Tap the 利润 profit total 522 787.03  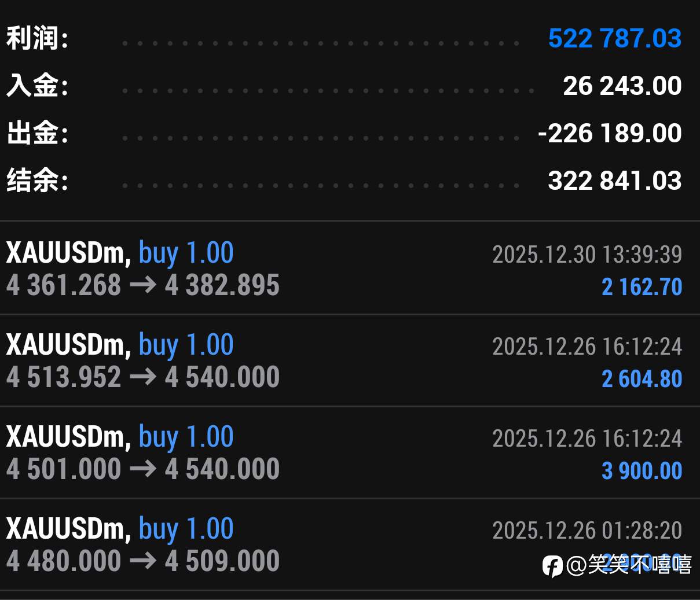(x=614, y=39)
